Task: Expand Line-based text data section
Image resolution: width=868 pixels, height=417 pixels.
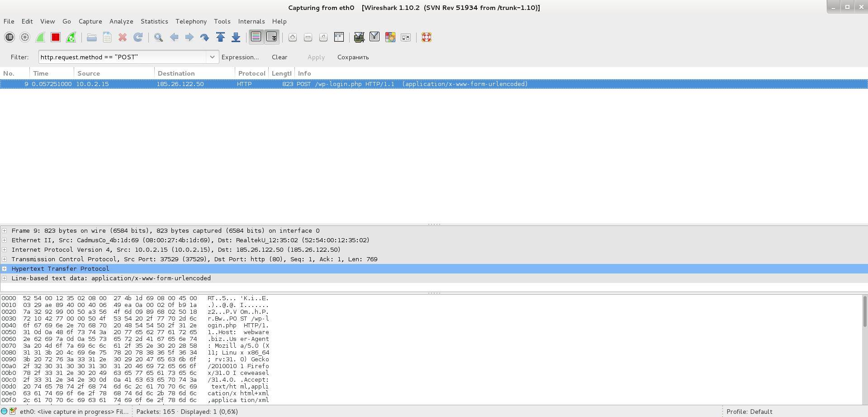Action: click(x=5, y=278)
